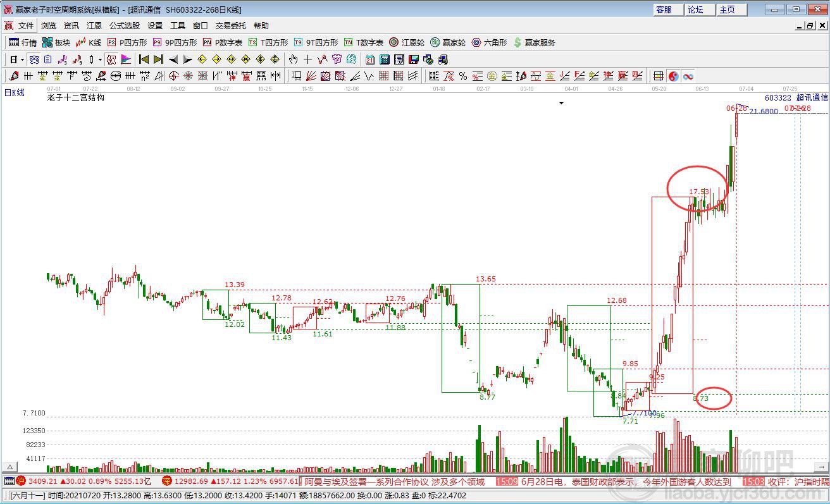
Task: Click the 13.65 resistance level label
Action: [486, 279]
